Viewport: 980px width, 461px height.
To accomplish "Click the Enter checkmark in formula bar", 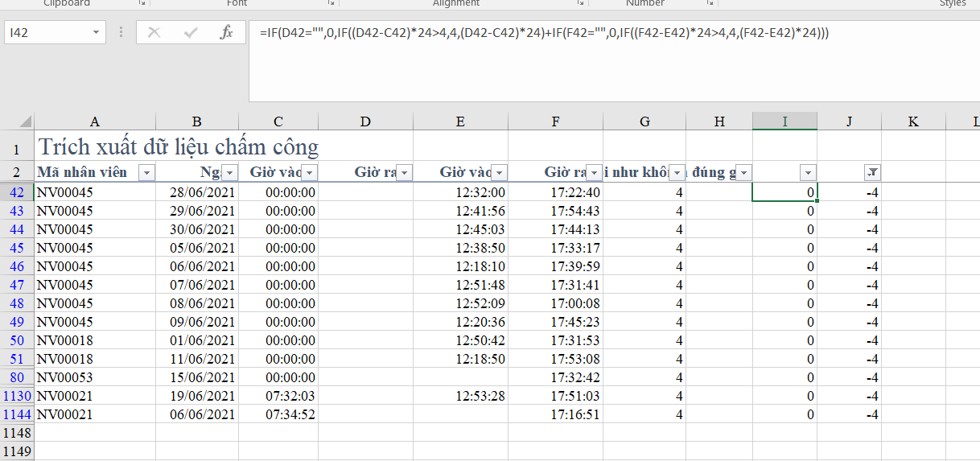I will click(x=191, y=33).
